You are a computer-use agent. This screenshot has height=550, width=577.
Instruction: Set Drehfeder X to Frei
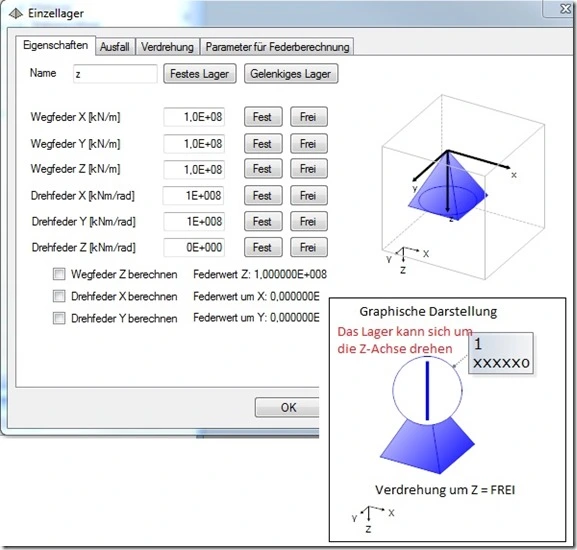[x=308, y=195]
